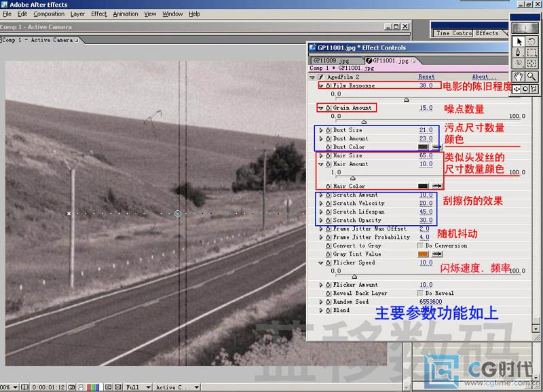543x392 pixels.
Task: Click the Effect Controls scroll down arrow
Action: (x=536, y=328)
